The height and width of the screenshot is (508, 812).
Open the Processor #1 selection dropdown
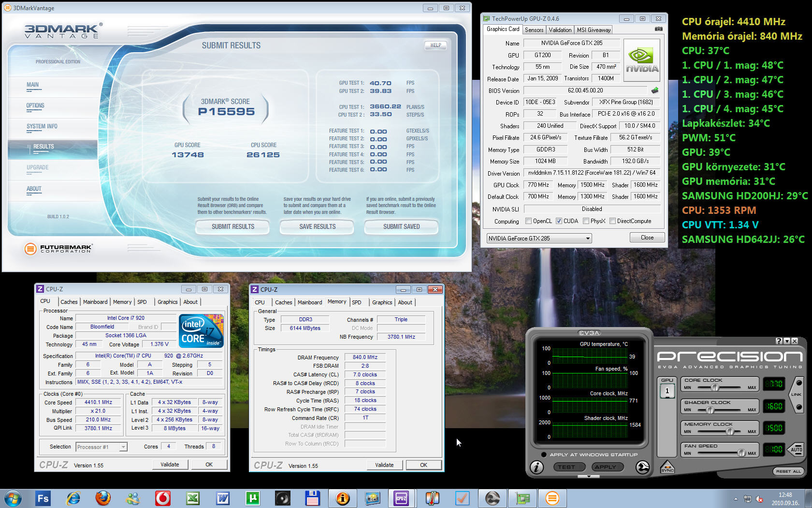[x=102, y=447]
